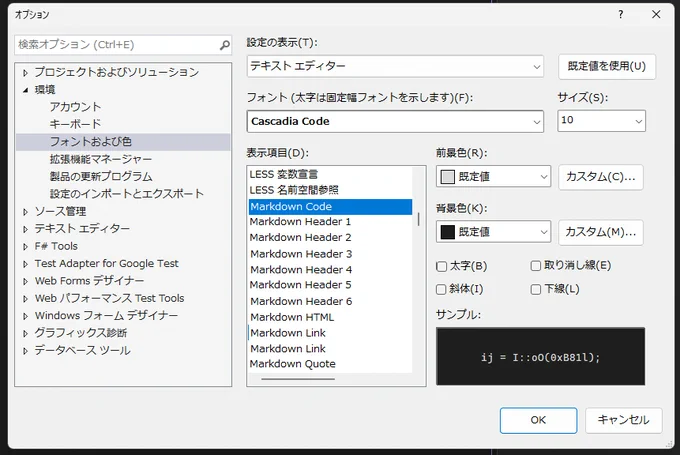680x455 pixels.
Task: Expand Windows フォーム デザイナー node
Action: pos(25,316)
